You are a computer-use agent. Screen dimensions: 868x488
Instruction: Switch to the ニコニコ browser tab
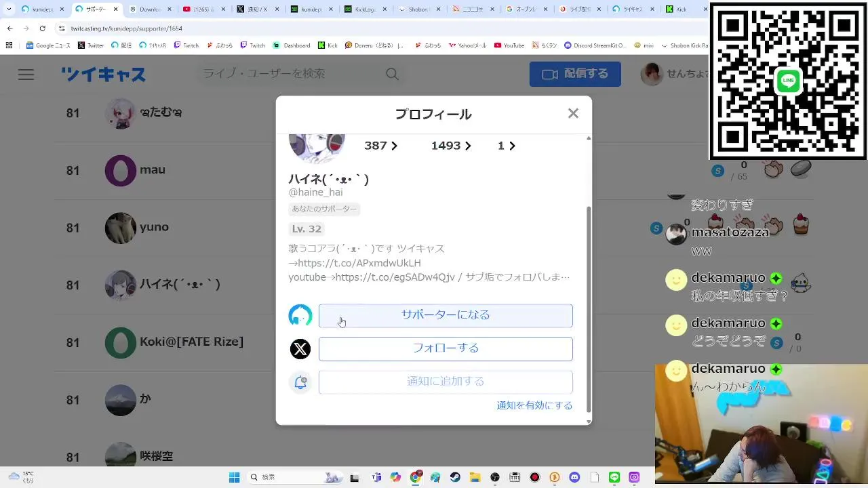tap(473, 9)
